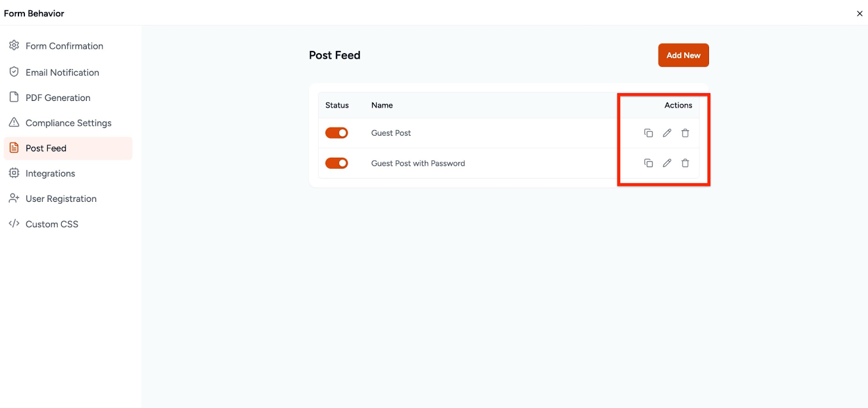Click the User Registration person icon
The image size is (868, 408).
click(x=14, y=198)
